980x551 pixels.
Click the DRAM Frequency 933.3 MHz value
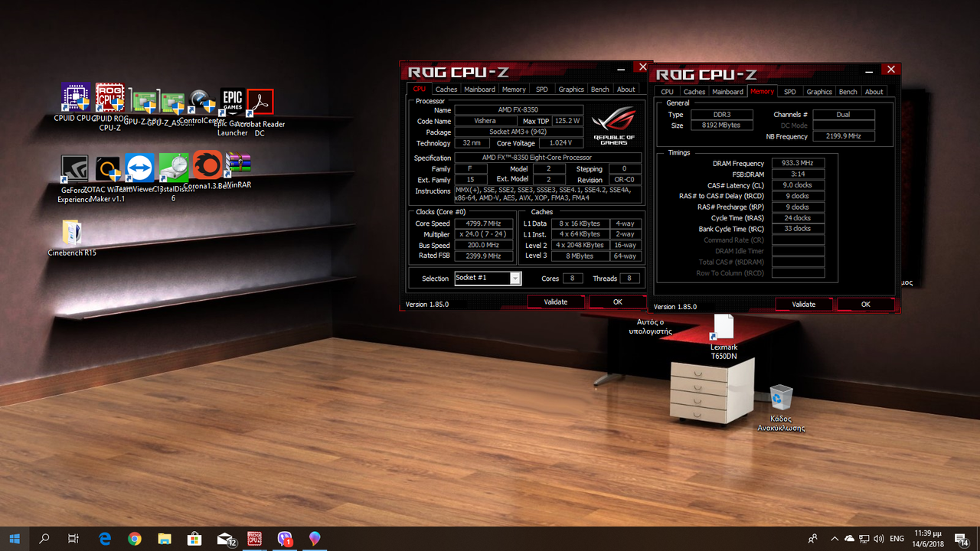(798, 163)
